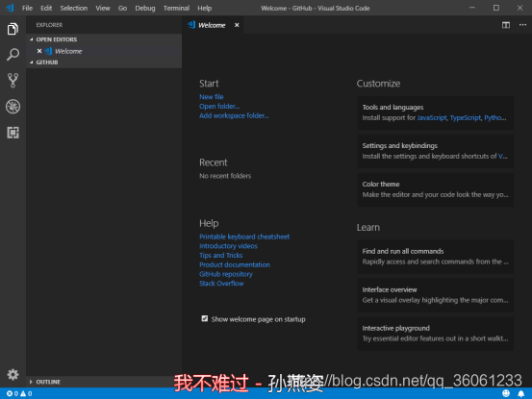Toggle Show welcome page on startup checkbox
Viewport: 532px width, 399px height.
204,318
